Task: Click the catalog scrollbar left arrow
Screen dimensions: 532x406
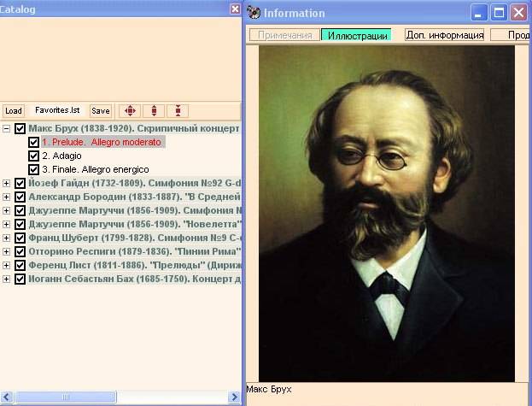Action: coord(7,397)
